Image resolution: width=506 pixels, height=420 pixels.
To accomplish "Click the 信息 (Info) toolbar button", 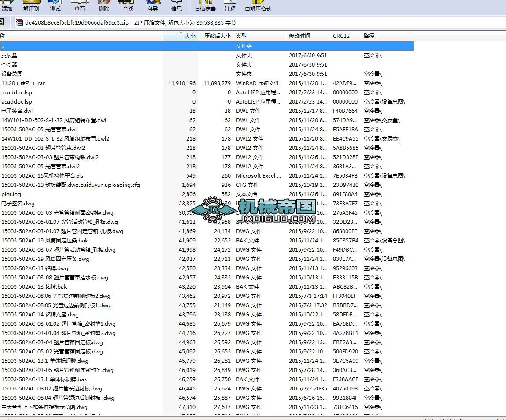I will 177,6.
